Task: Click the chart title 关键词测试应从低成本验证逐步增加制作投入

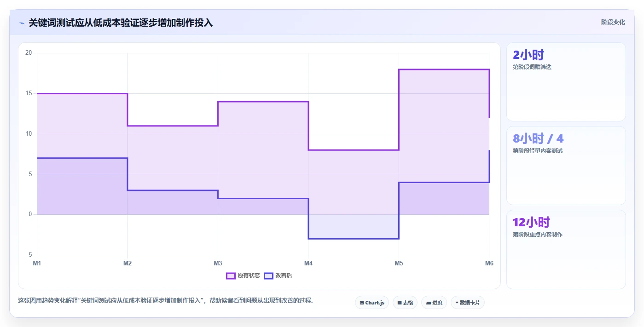Action: click(121, 23)
